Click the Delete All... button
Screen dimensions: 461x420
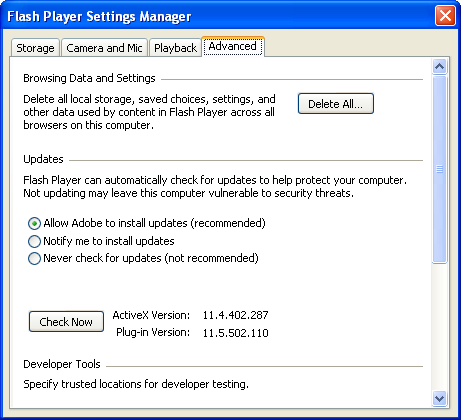pos(336,104)
